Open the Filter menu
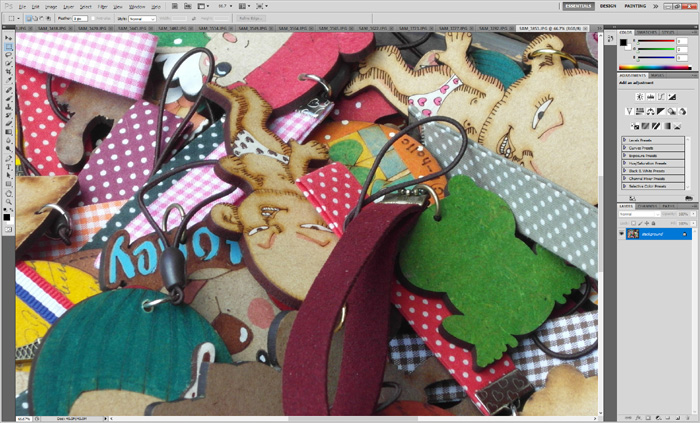 (x=103, y=6)
